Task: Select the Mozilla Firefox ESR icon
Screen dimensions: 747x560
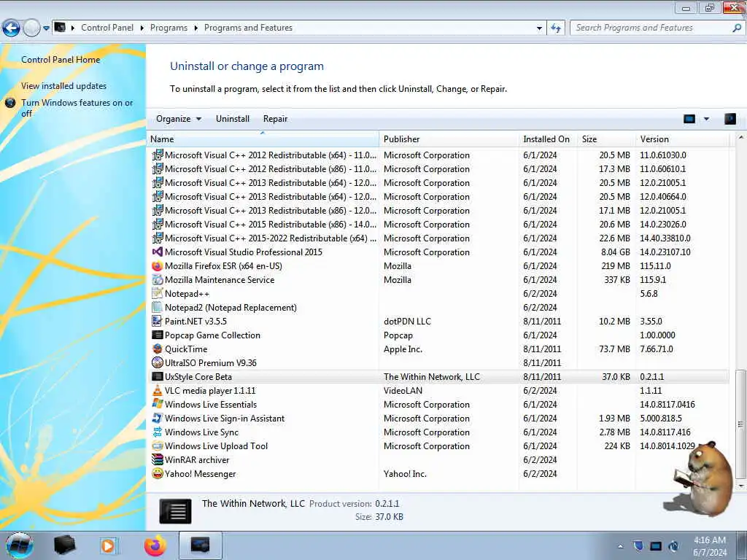Action: 158,265
